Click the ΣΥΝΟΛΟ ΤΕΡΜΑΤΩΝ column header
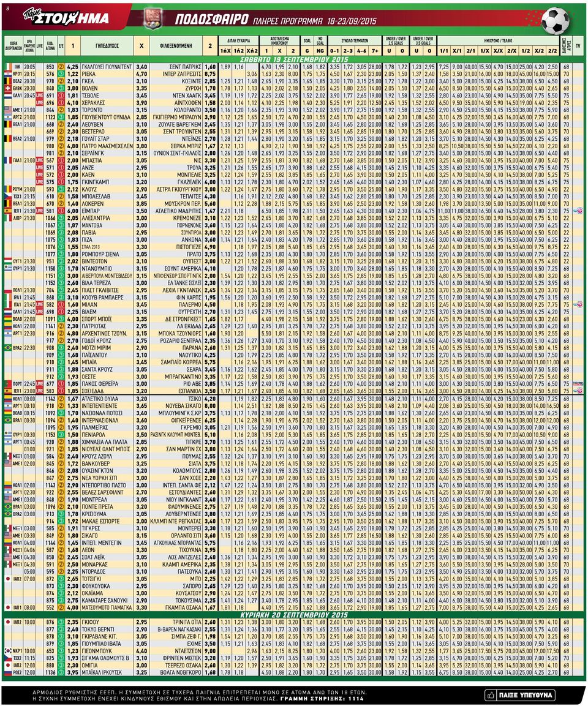 point(355,40)
